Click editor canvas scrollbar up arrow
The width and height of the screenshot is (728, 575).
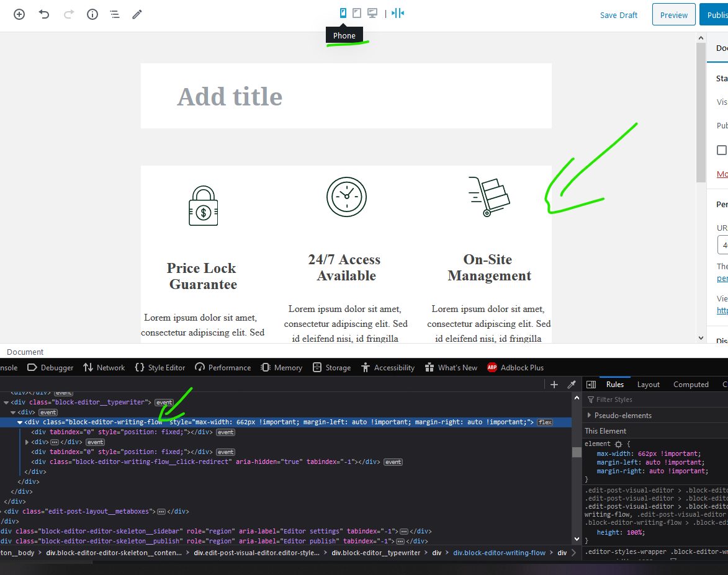[701, 38]
